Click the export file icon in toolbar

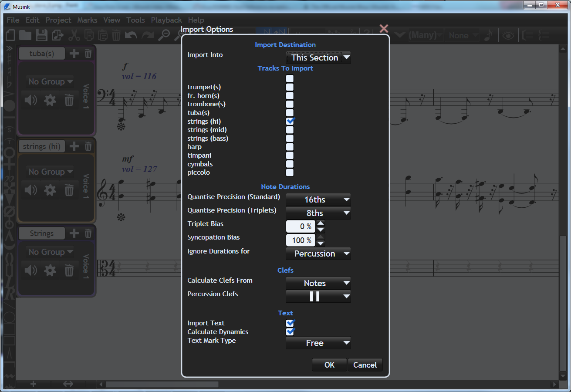point(58,36)
